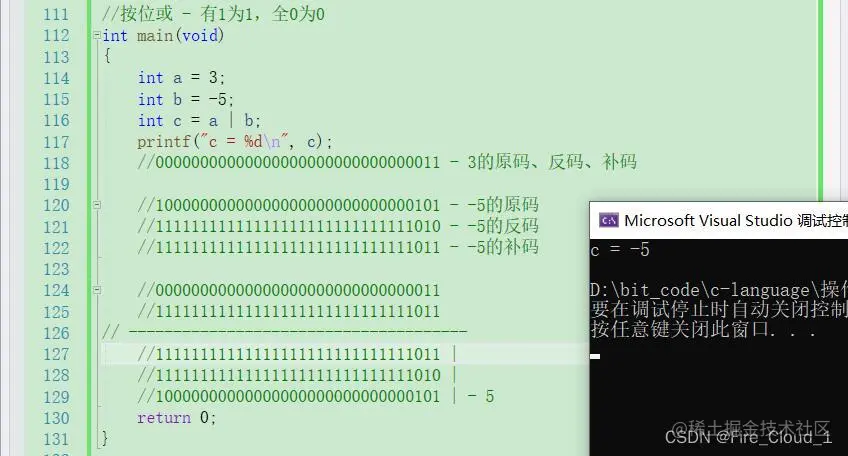Viewport: 848px width, 456px height.
Task: Click the file path line in console
Action: (719, 290)
